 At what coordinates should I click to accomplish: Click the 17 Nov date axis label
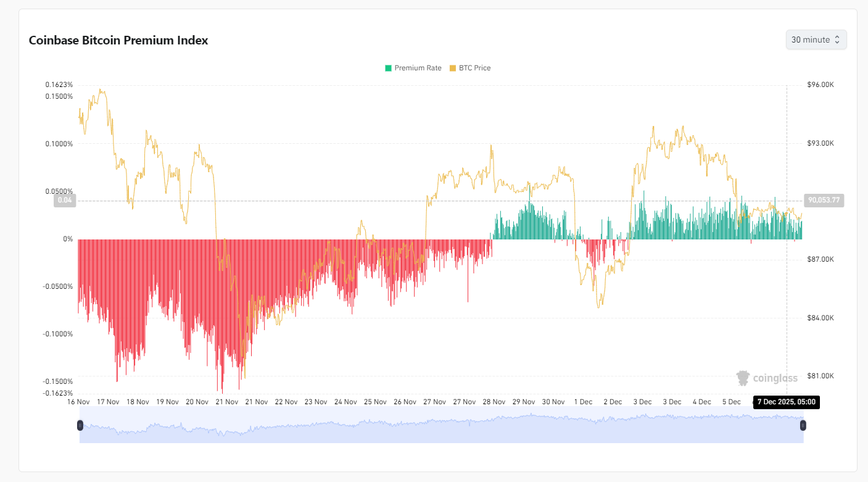click(108, 402)
